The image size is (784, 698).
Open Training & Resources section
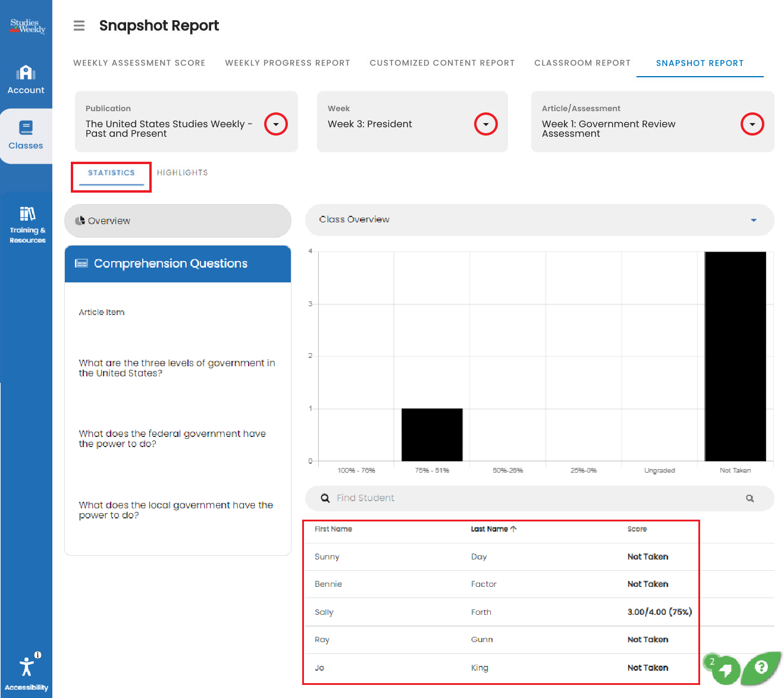pyautogui.click(x=27, y=225)
